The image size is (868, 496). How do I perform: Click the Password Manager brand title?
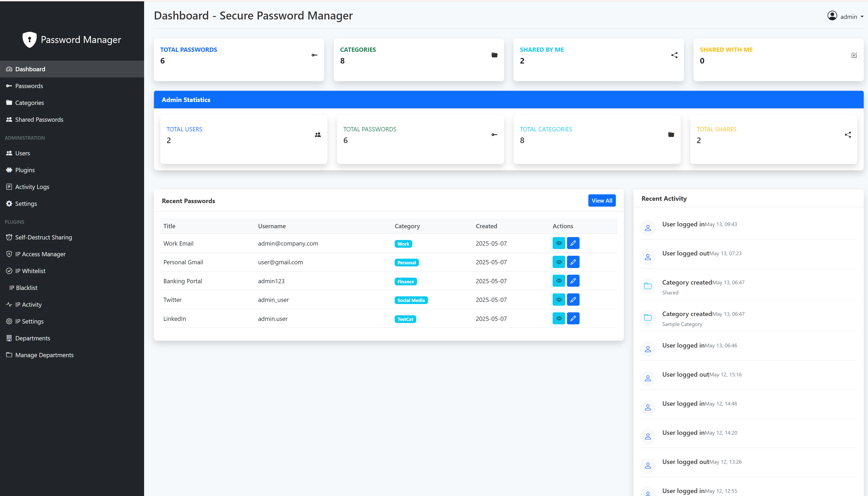(x=81, y=40)
